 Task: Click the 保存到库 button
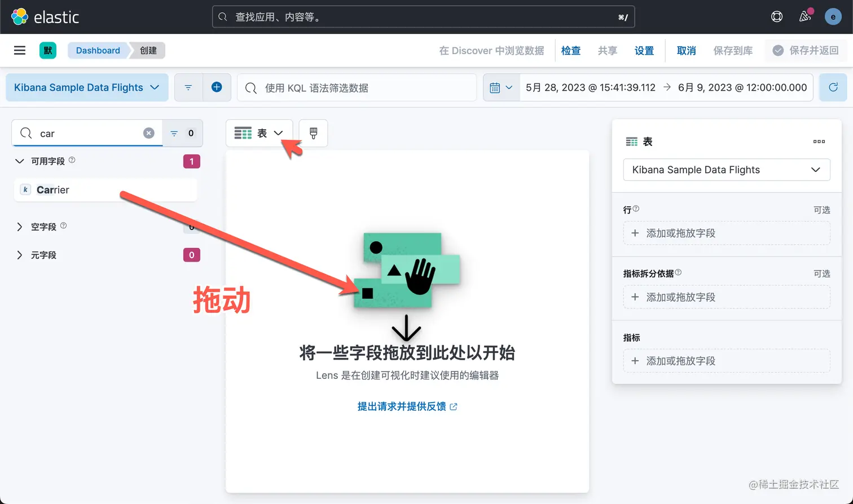(733, 50)
